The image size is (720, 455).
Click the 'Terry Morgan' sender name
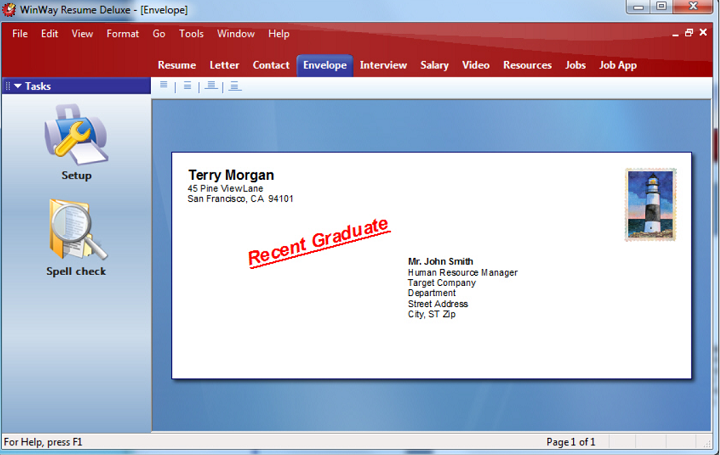[231, 175]
